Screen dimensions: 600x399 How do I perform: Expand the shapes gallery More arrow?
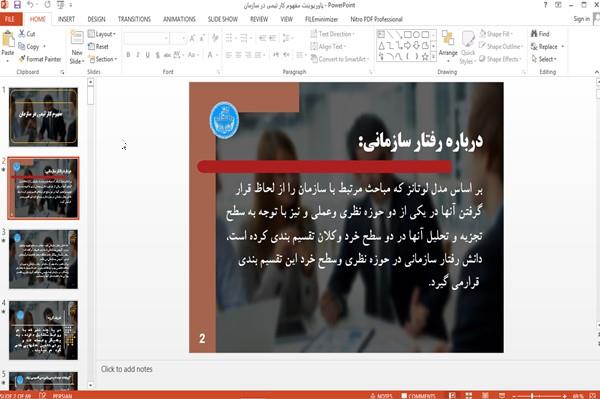pos(434,57)
